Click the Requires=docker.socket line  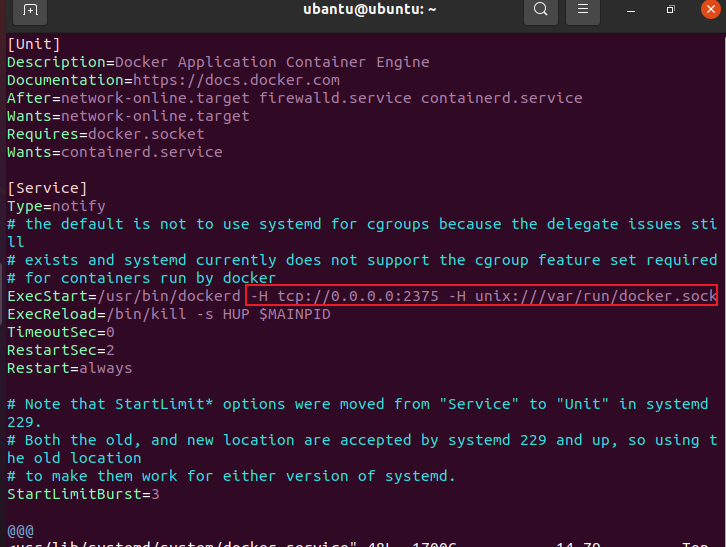[105, 134]
